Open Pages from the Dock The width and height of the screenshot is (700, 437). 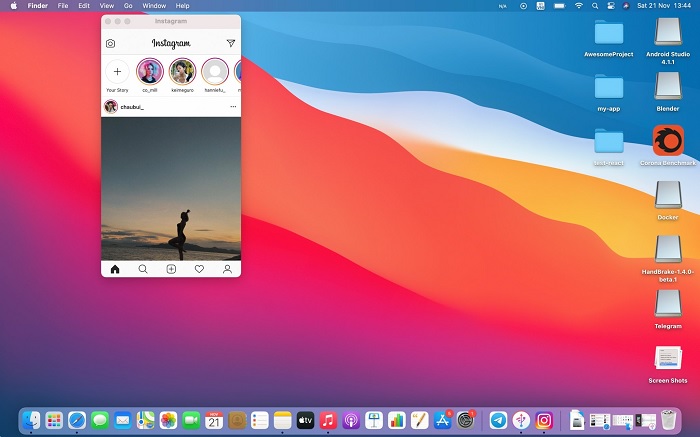[420, 420]
